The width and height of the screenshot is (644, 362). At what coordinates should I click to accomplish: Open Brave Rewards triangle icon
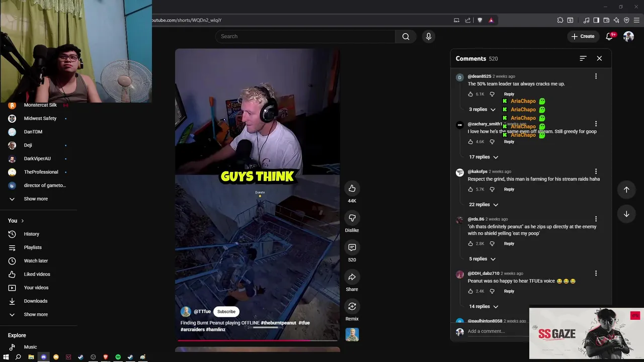491,20
